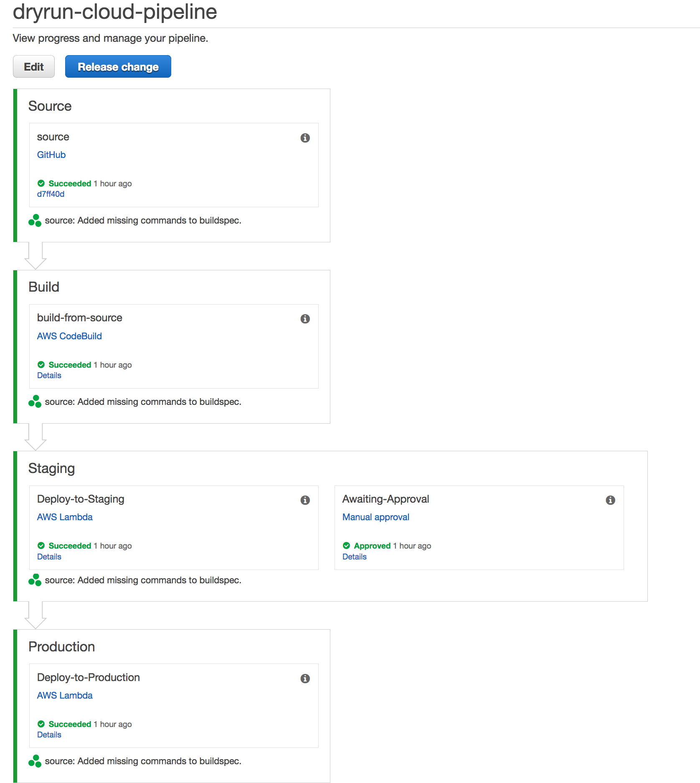Click the green revision icon in Source stage
The image size is (700, 783).
[x=35, y=220]
